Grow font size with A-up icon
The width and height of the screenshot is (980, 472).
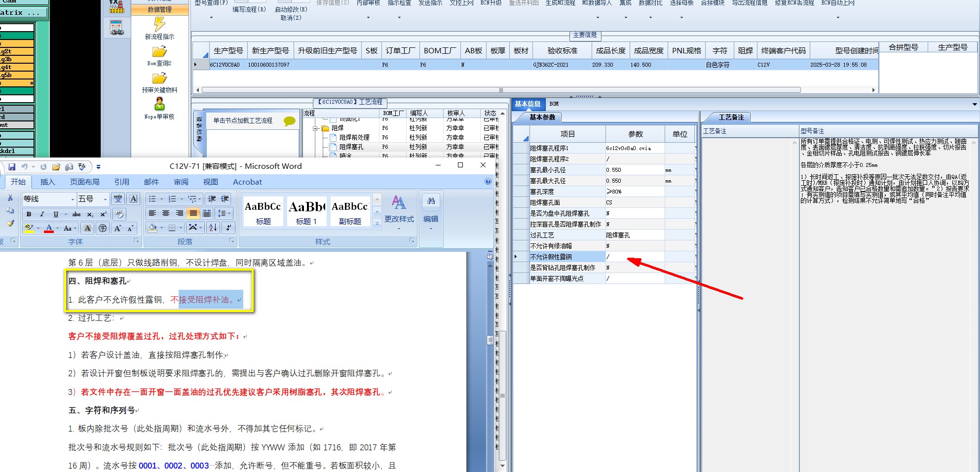coord(117,228)
